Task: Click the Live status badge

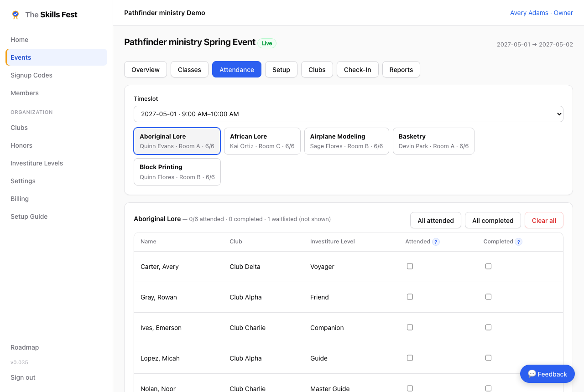Action: click(267, 43)
